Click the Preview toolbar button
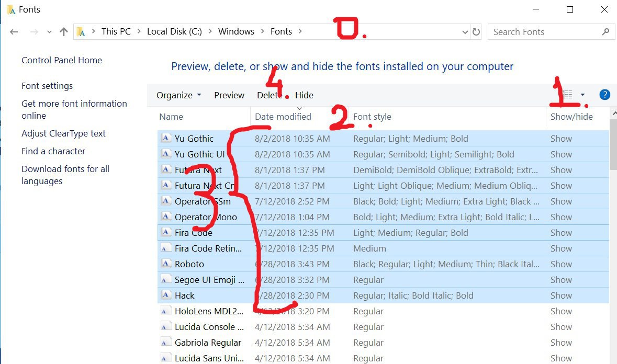 [229, 95]
